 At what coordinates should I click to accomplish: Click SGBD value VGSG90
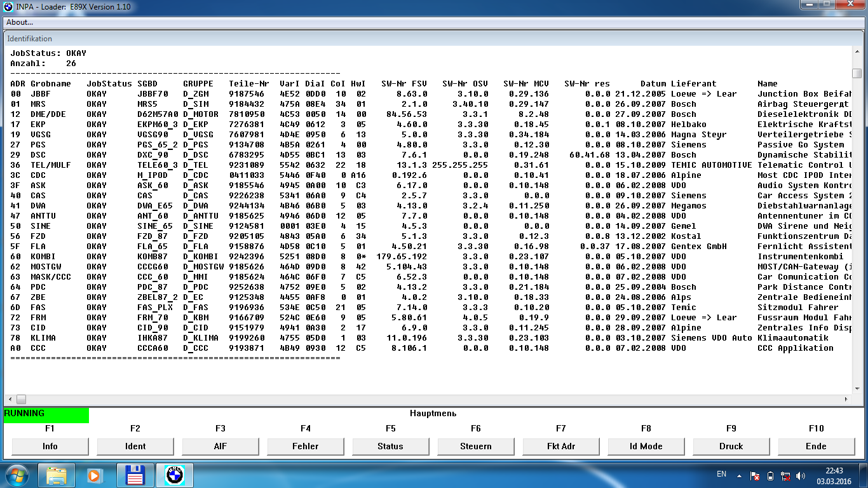click(x=153, y=135)
